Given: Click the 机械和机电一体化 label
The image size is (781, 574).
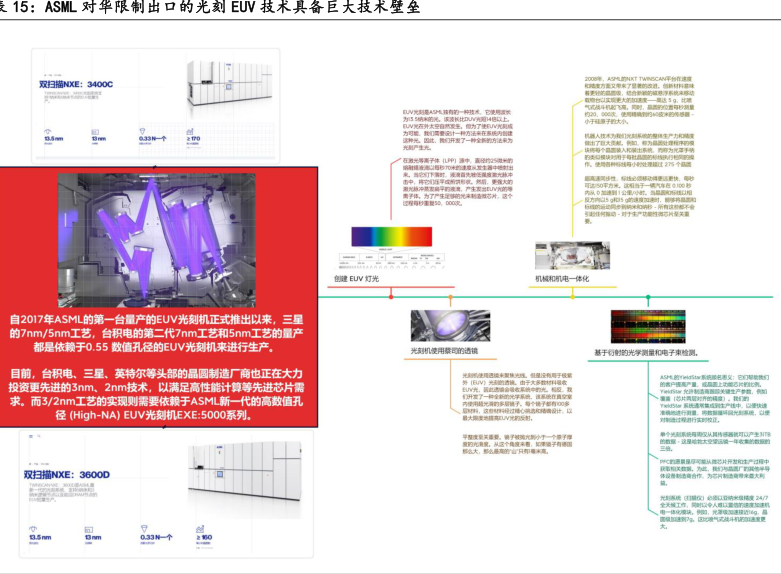Looking at the screenshot, I should coord(562,279).
